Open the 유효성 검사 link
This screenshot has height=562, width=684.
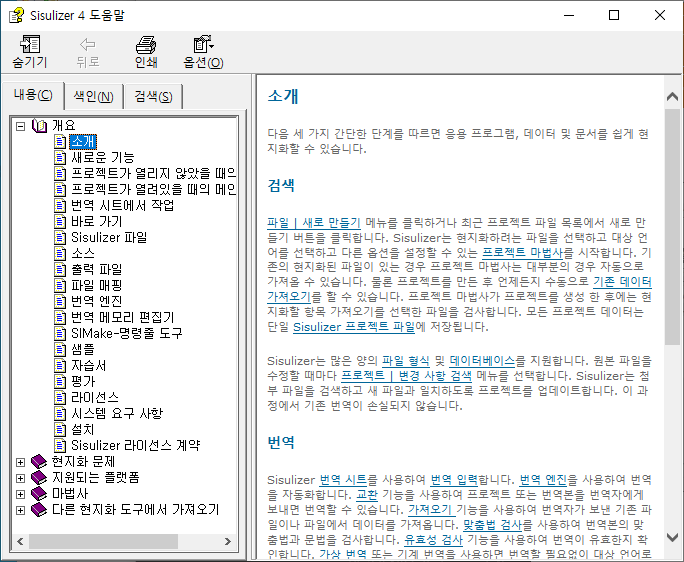433,539
